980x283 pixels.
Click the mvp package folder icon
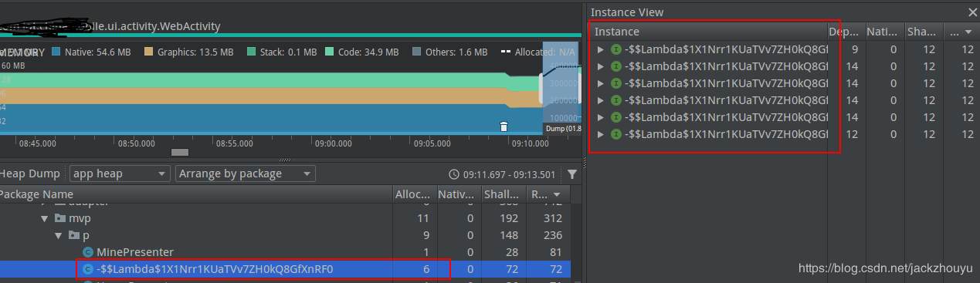pyautogui.click(x=60, y=218)
